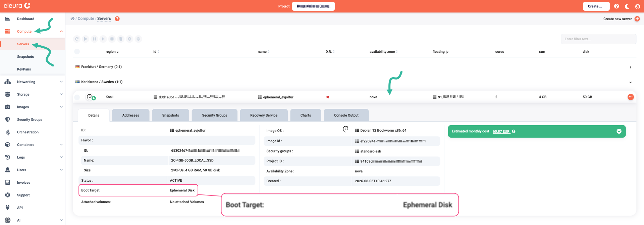This screenshot has height=225, width=644.
Task: Click the Orchestration icon in sidebar
Action: [x=7, y=132]
